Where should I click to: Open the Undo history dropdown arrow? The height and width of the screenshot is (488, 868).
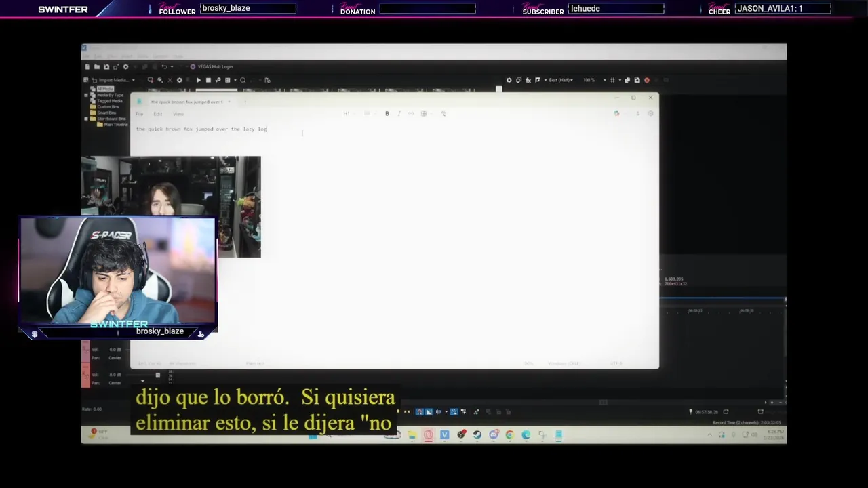[172, 67]
